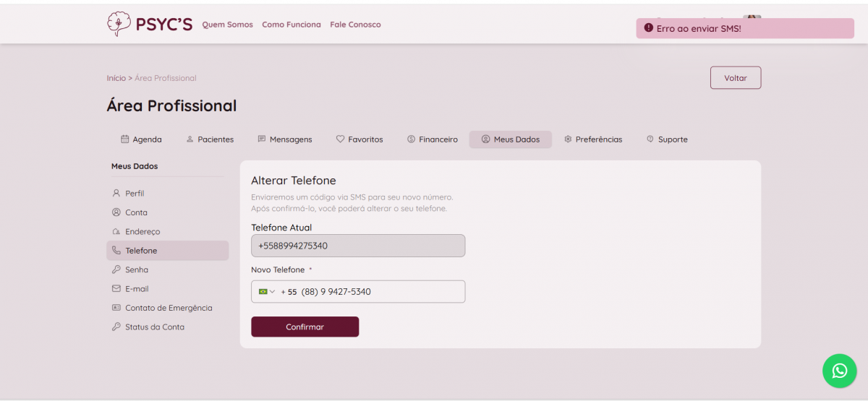Screen dimensions: 868x401
Task: Open Contato de Emergência in sidebar
Action: pos(168,308)
